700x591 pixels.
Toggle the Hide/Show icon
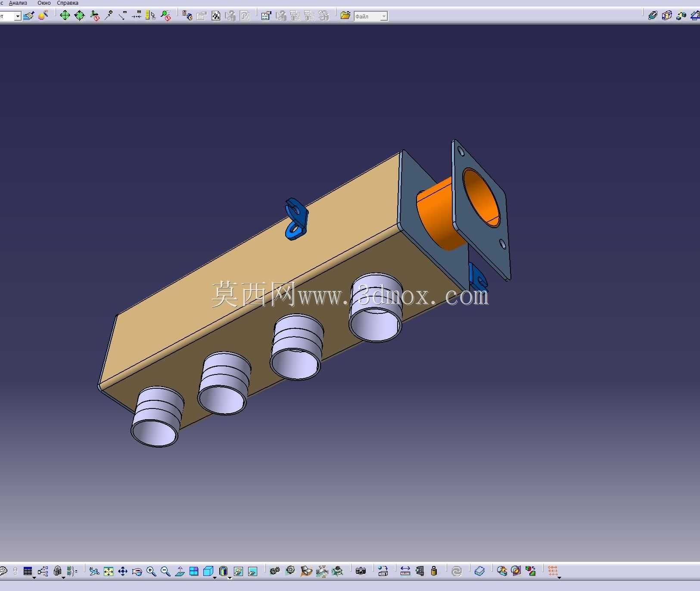[x=238, y=571]
